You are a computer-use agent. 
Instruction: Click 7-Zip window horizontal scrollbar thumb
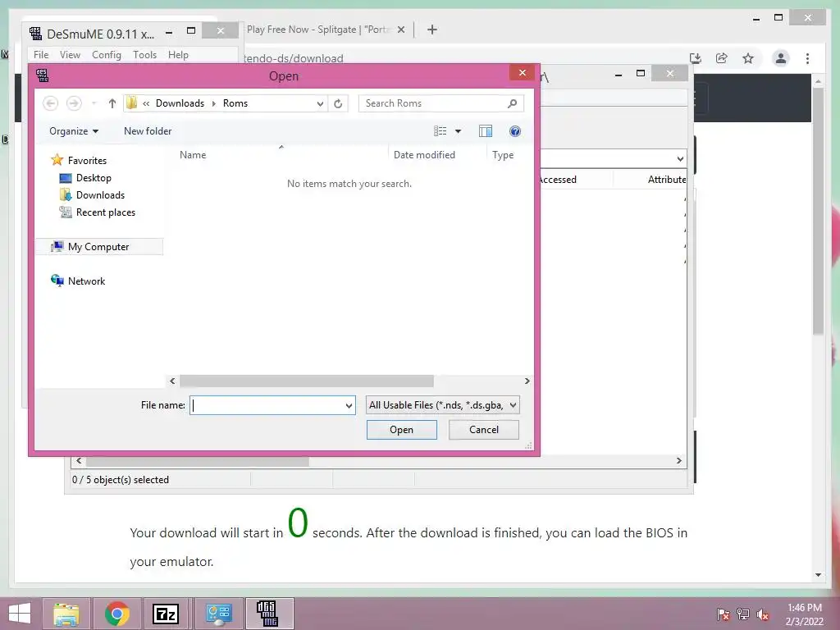197,461
